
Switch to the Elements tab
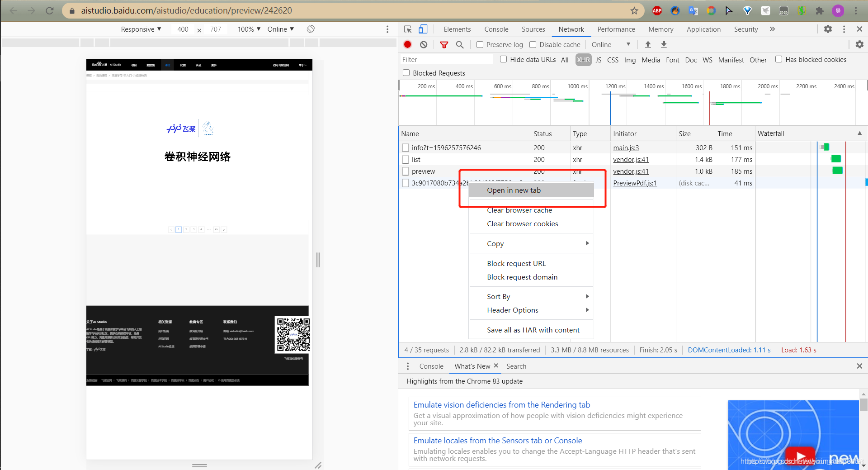pos(457,29)
